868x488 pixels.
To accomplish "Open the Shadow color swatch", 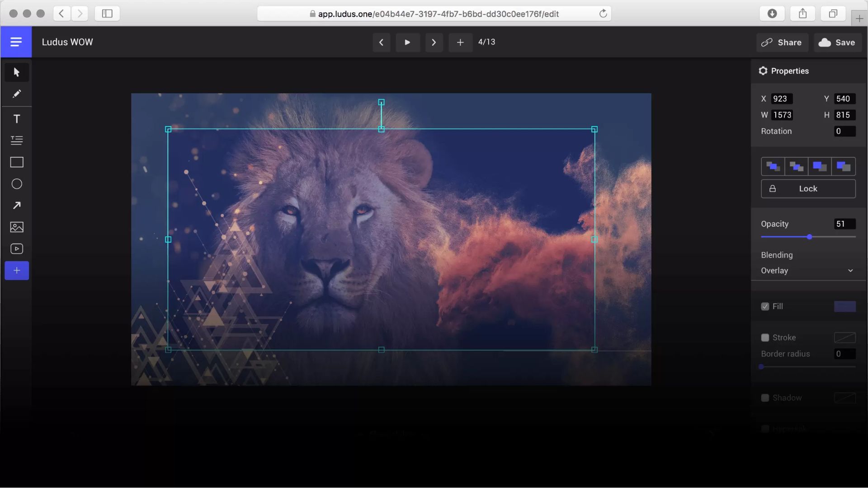I will (x=844, y=398).
